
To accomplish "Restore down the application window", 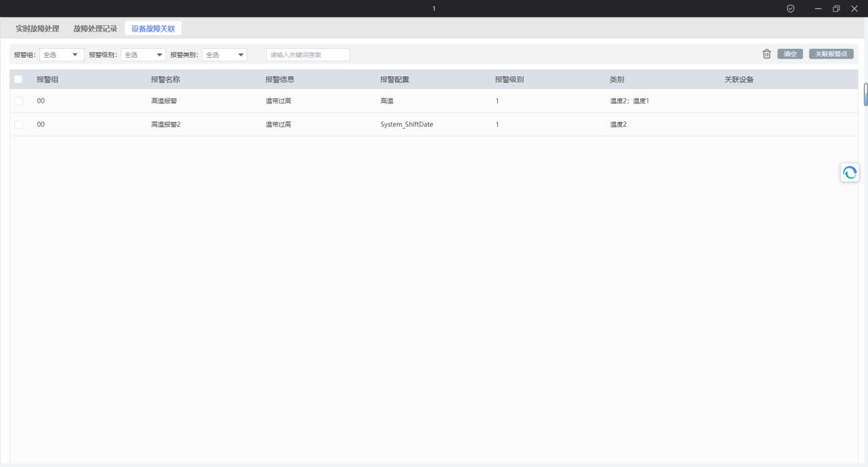I will tap(836, 9).
